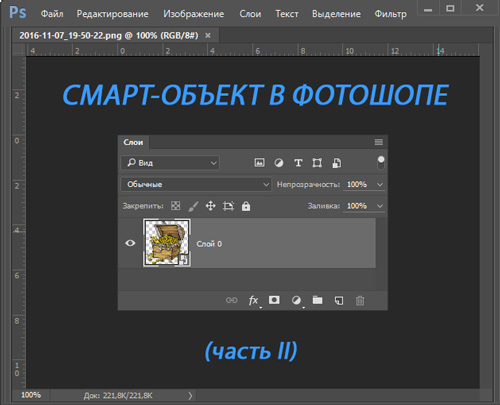Minimize the Photoshop window
Viewport: 500px width, 405px height.
(x=428, y=9)
